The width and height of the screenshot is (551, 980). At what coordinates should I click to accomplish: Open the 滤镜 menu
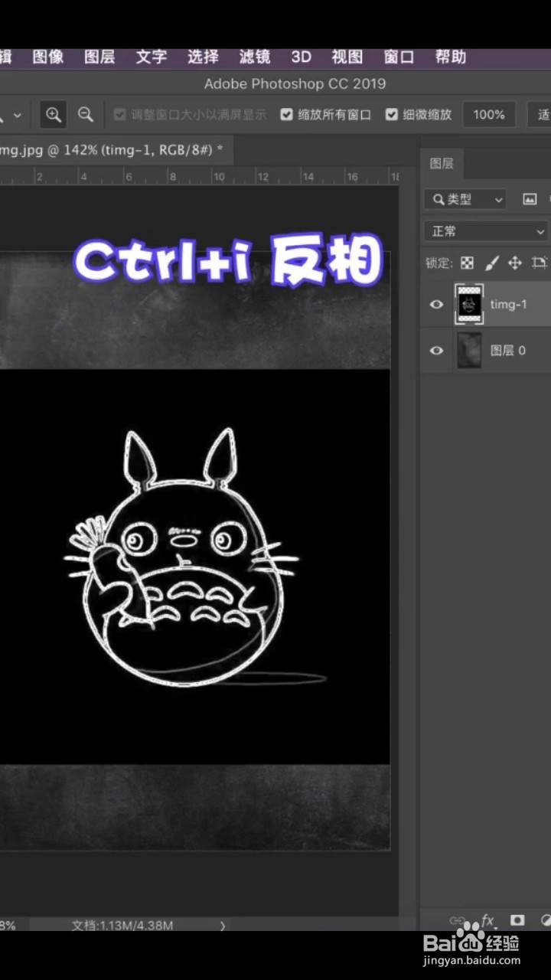[x=255, y=57]
